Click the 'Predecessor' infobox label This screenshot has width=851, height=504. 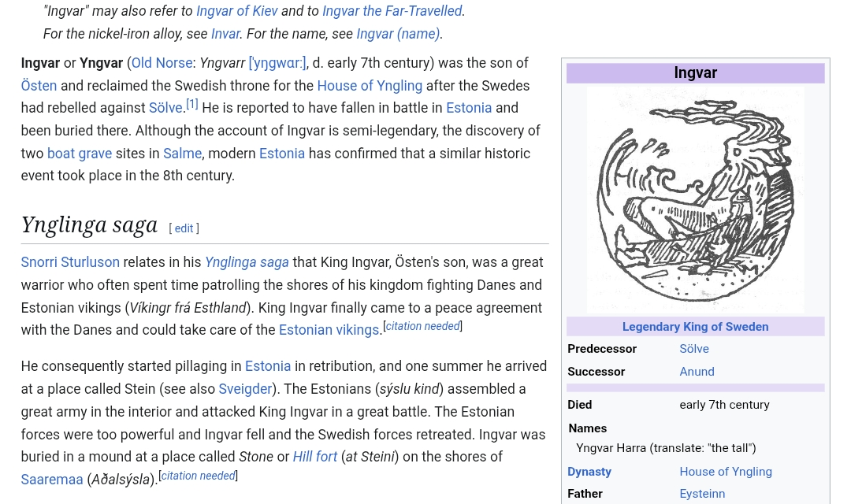click(602, 349)
